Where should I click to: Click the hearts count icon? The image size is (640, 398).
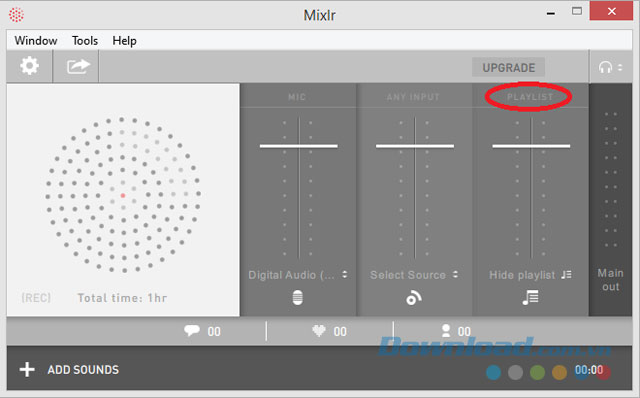pos(319,330)
